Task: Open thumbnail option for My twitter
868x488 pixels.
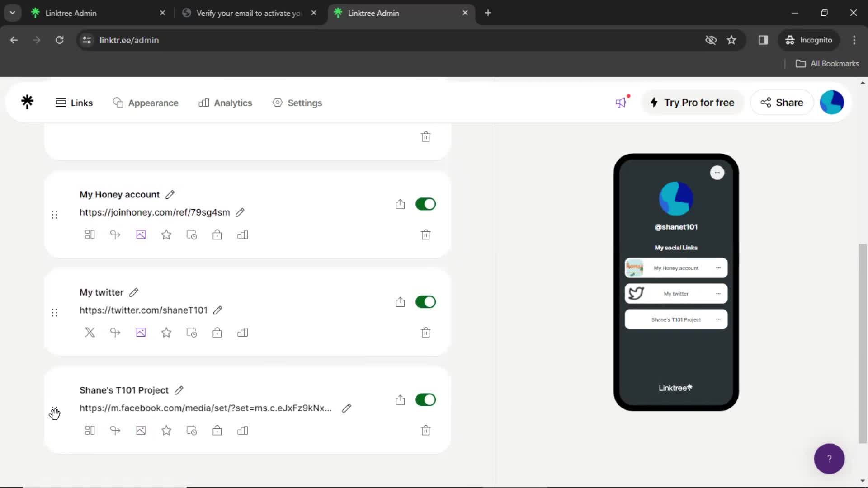Action: (141, 333)
